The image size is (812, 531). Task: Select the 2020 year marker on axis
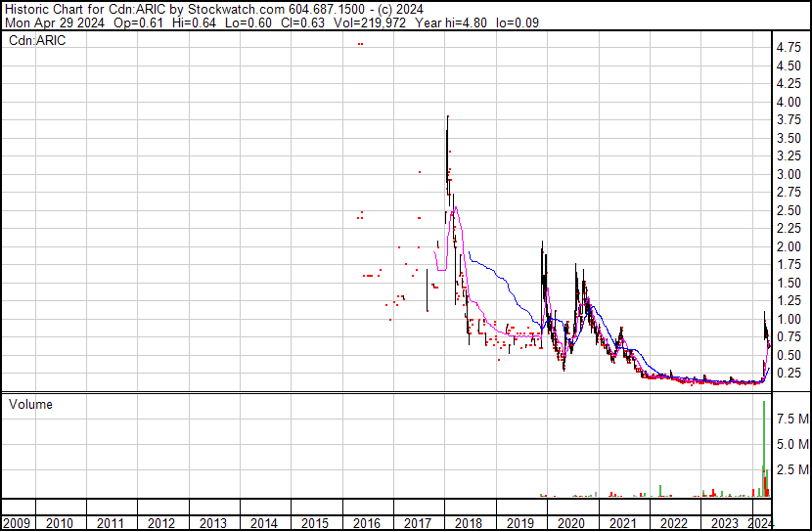(570, 523)
